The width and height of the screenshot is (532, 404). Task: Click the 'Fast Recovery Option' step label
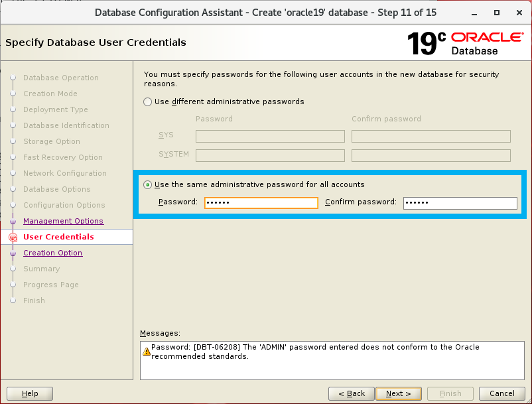point(63,157)
